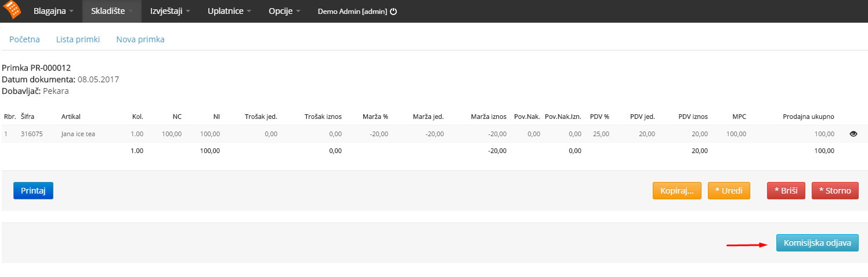This screenshot has width=868, height=277.
Task: Click the blue Printaj button
Action: tap(33, 191)
